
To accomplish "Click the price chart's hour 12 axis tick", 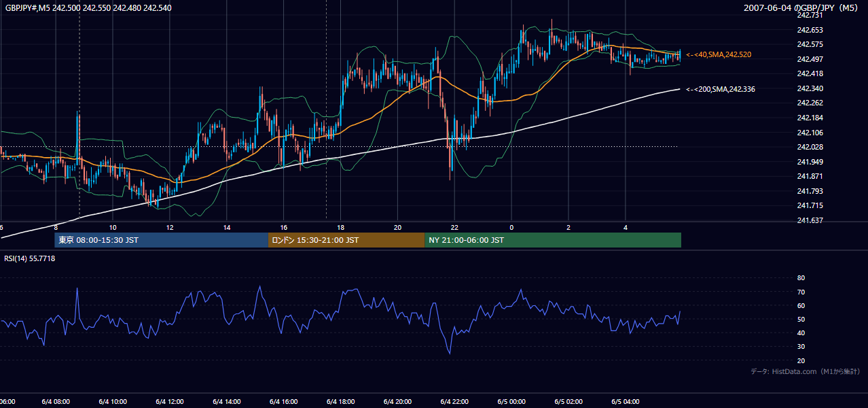I will tap(170, 227).
